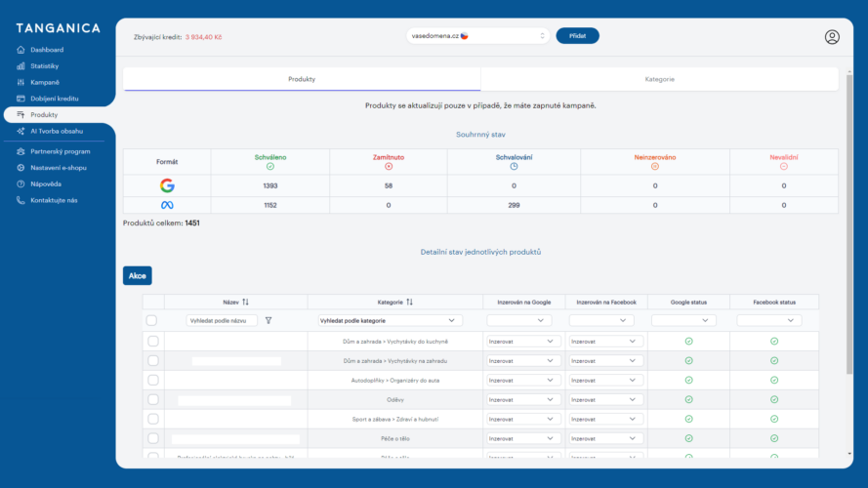868x488 pixels.
Task: Expand the vasedomena.cz domain selector
Action: (x=477, y=36)
